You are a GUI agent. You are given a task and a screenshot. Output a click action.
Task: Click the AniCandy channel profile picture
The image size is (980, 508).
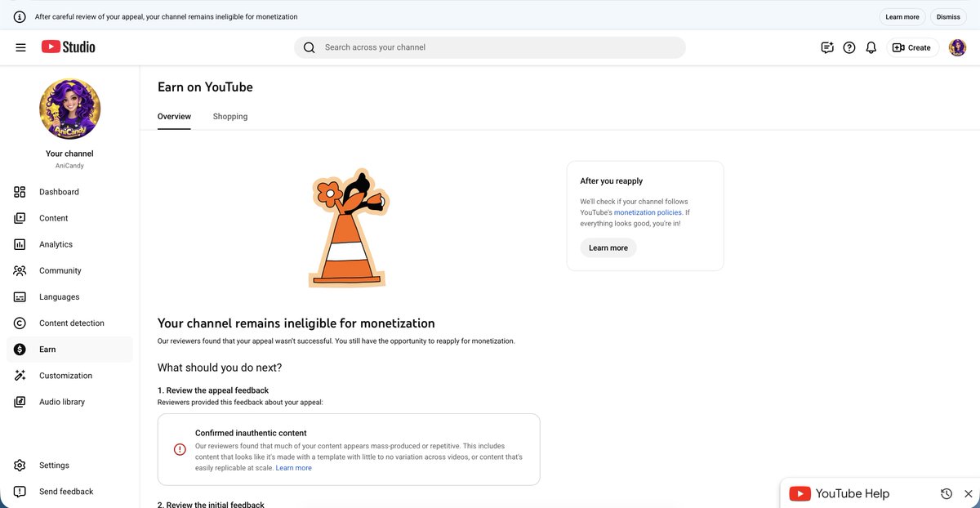[x=69, y=109]
